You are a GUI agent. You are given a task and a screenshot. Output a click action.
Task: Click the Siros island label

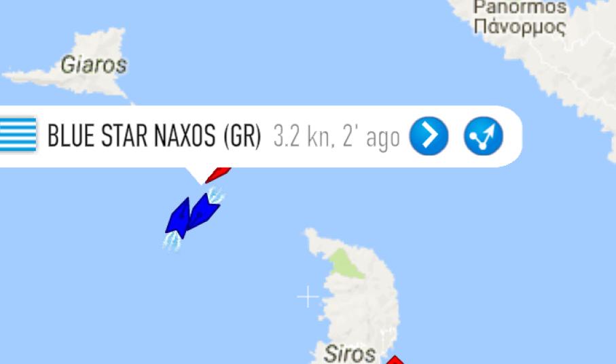pos(349,353)
